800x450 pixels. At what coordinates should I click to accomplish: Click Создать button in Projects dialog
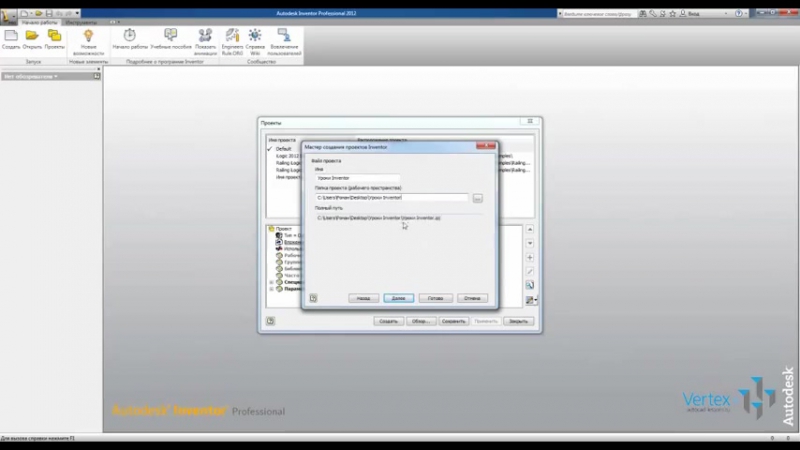[388, 321]
